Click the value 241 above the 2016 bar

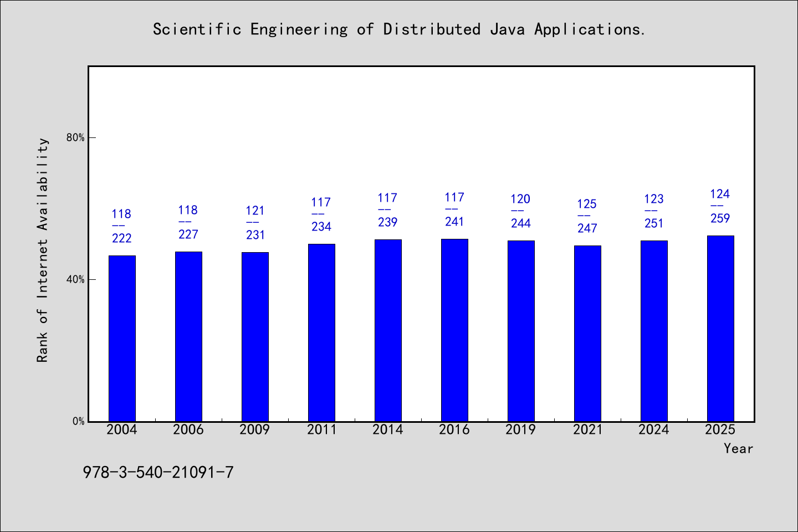point(454,222)
